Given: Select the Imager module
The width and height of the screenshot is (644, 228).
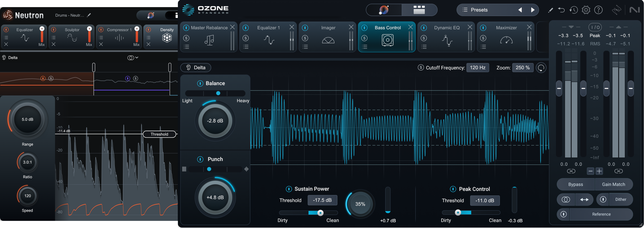Looking at the screenshot, I should tap(328, 37).
